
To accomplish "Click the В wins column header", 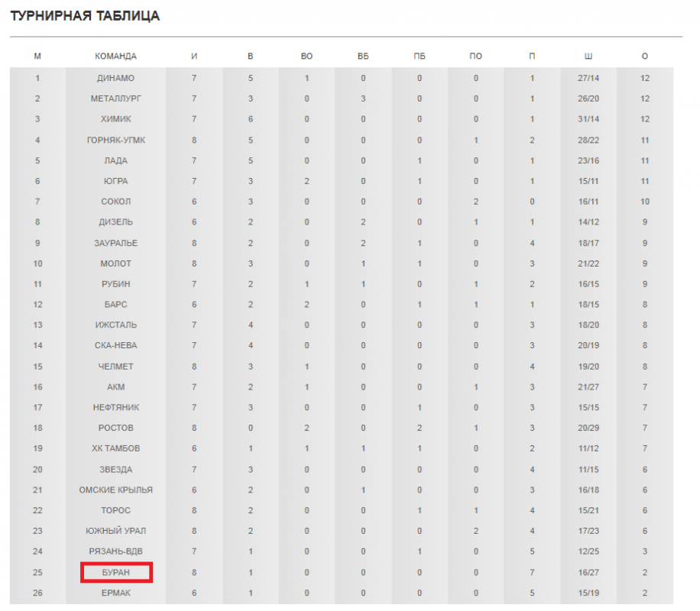I will click(x=251, y=57).
